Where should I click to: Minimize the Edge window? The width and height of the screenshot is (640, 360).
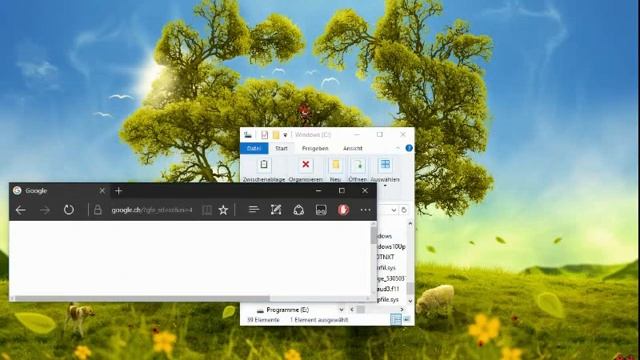[x=319, y=191]
